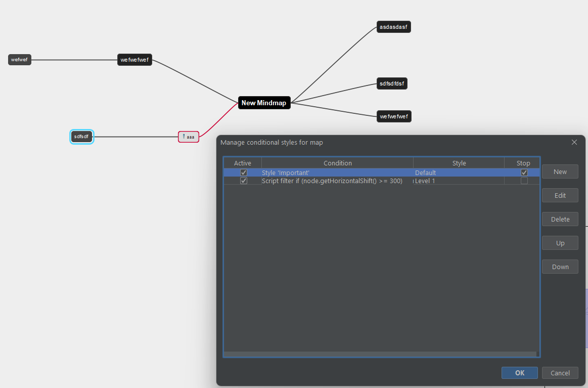Click the exclamation 'Important' icon on node aaa
Image resolution: width=588 pixels, height=388 pixels.
183,136
